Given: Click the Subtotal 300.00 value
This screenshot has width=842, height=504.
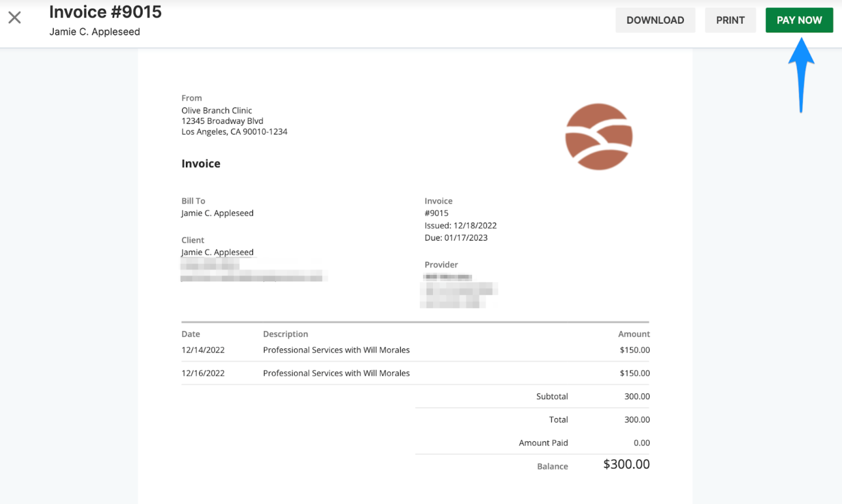Looking at the screenshot, I should 637,397.
